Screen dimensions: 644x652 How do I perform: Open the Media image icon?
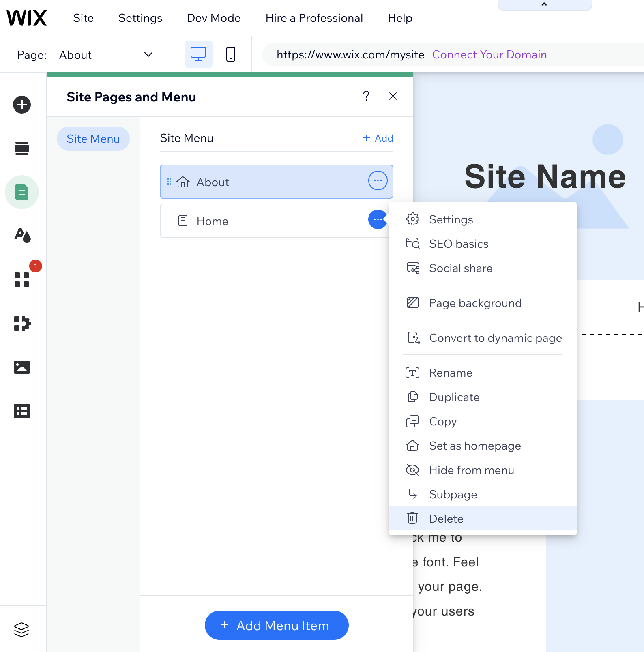point(22,367)
